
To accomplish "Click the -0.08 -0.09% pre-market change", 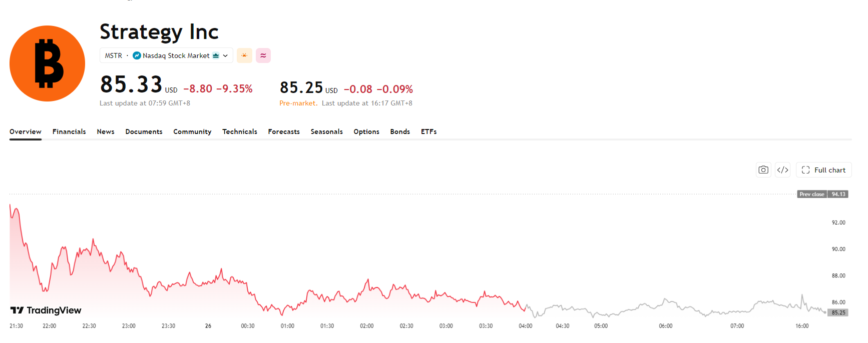I will point(378,89).
